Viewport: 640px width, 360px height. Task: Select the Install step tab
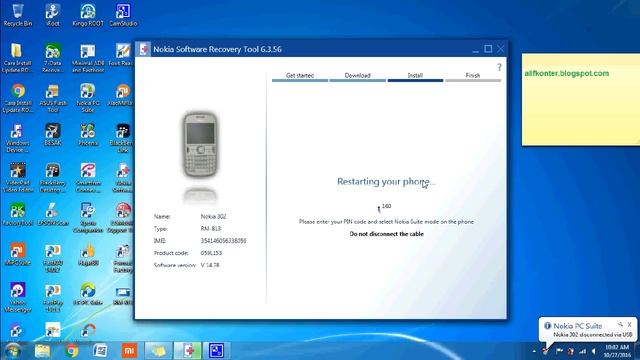(x=415, y=76)
